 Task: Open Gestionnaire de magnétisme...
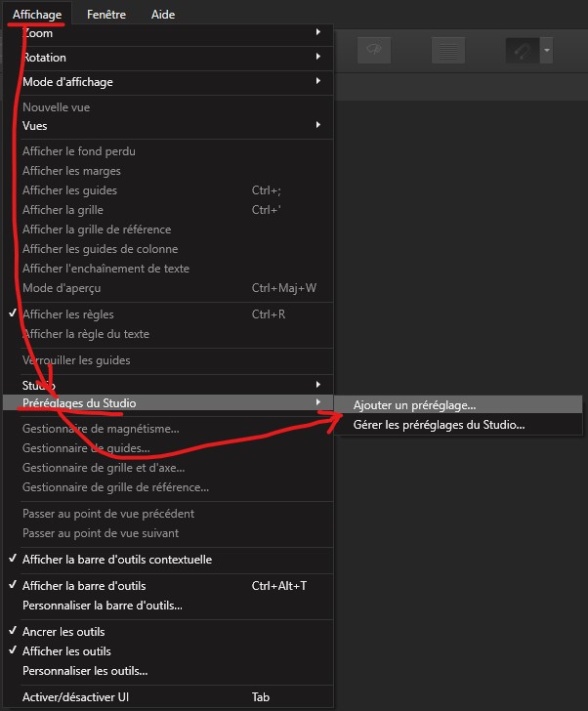pos(169,429)
